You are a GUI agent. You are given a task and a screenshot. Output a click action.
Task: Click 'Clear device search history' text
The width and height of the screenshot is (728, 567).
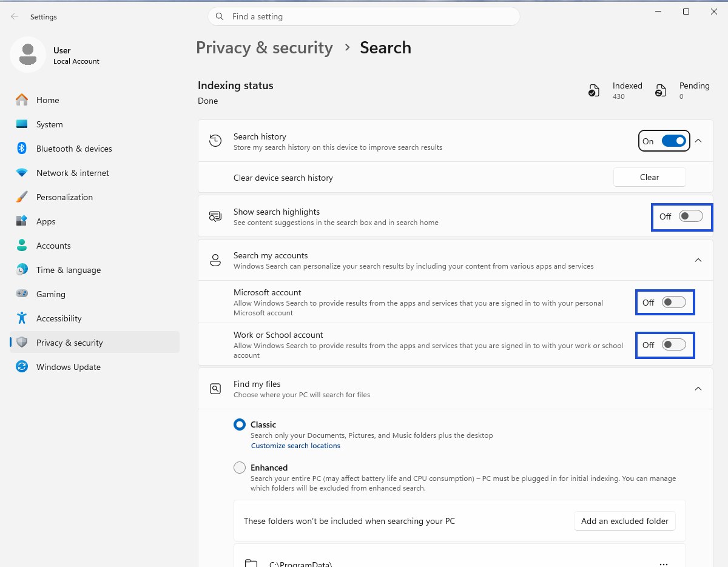click(x=283, y=178)
